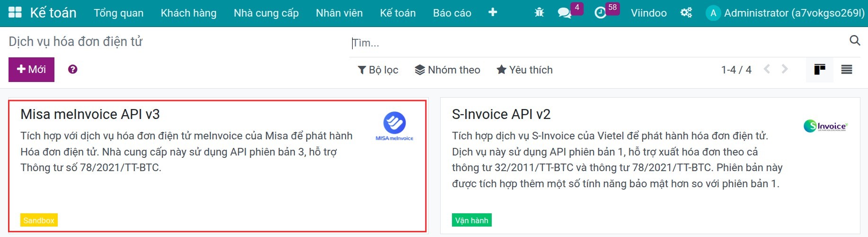Viewport: 868px width, 237px height.
Task: Click the Dịch vụ hóa đơn điện tử breadcrumb
Action: tap(75, 42)
